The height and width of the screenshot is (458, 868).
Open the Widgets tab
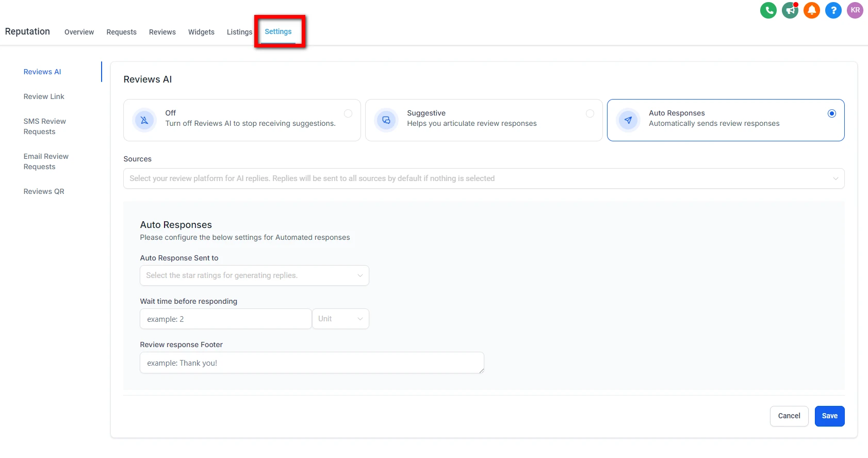click(201, 32)
